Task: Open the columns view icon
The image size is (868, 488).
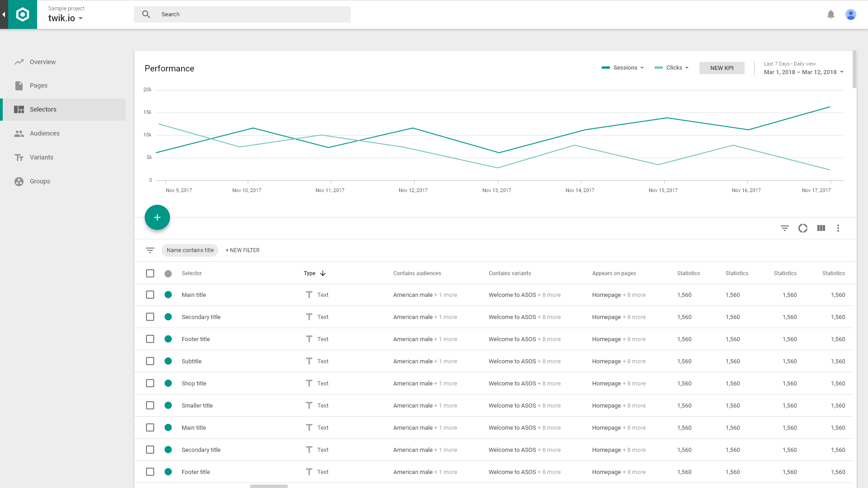Action: coord(821,228)
